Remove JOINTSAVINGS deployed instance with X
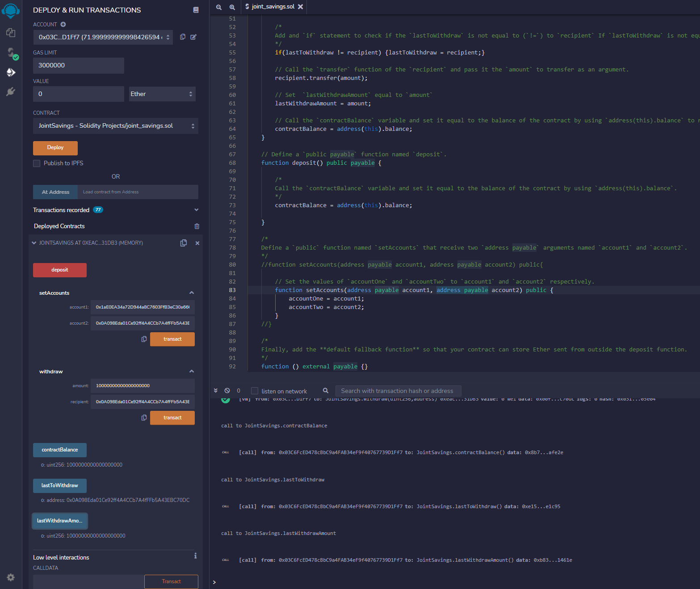Screen dimensions: 700x589 [x=197, y=243]
